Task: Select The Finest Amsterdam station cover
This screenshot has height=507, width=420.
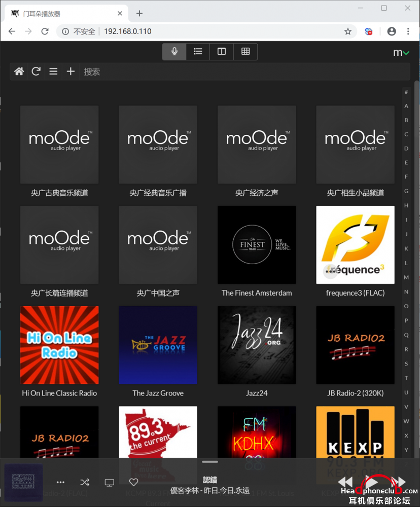Action: [x=257, y=245]
